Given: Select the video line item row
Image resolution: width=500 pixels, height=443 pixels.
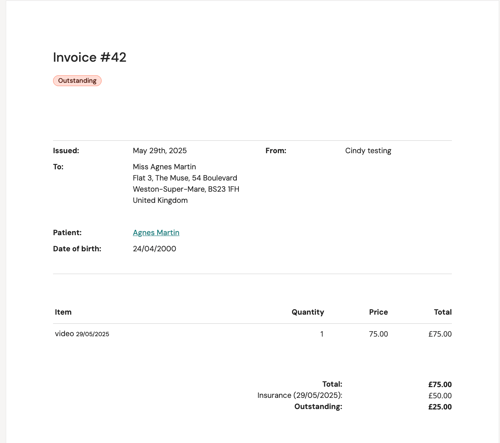Looking at the screenshot, I should (x=252, y=334).
